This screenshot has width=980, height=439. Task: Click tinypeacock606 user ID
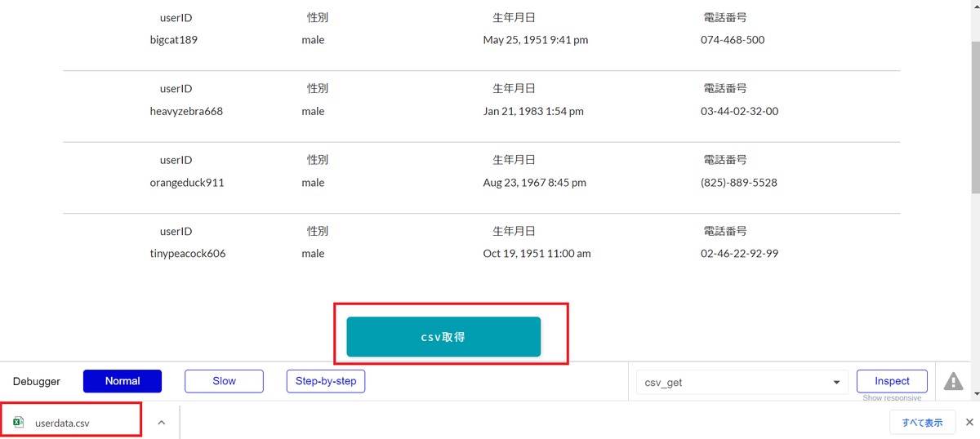click(188, 254)
